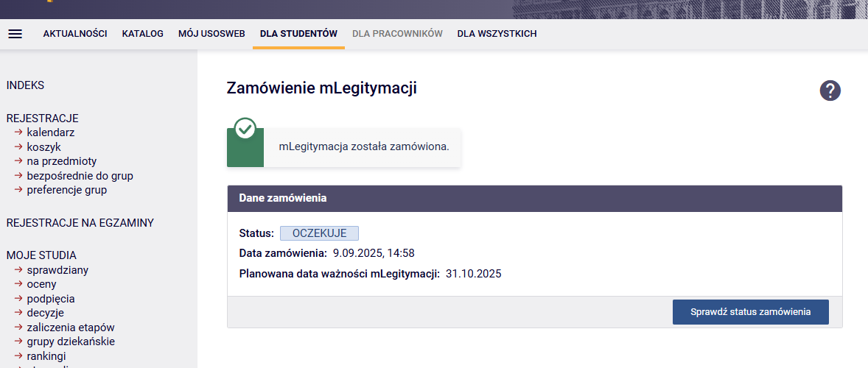Select the DLA STUDENTÓW tab
Image resolution: width=868 pixels, height=368 pixels.
(x=298, y=34)
